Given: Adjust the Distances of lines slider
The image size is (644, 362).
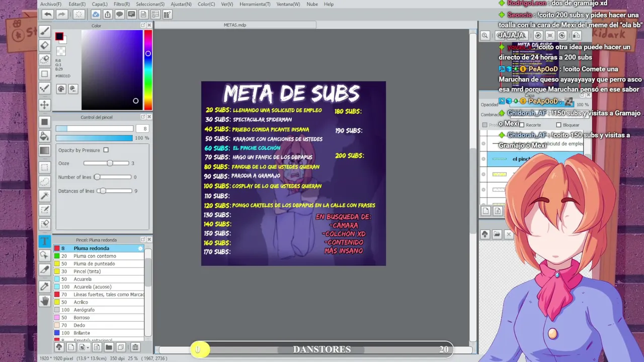Looking at the screenshot, I should click(114, 191).
